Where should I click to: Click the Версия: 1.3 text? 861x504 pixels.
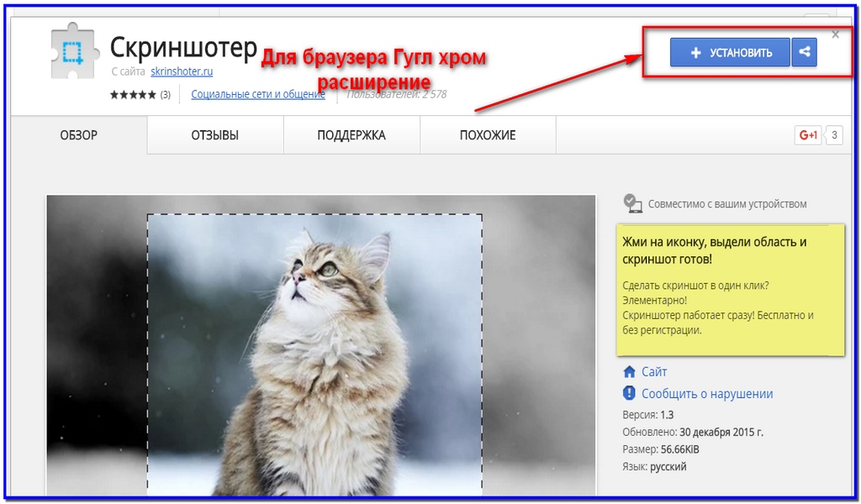(x=648, y=415)
